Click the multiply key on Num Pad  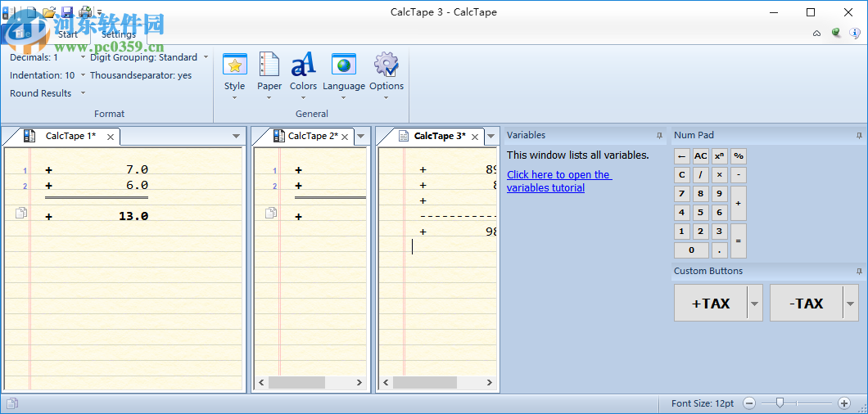pos(719,175)
